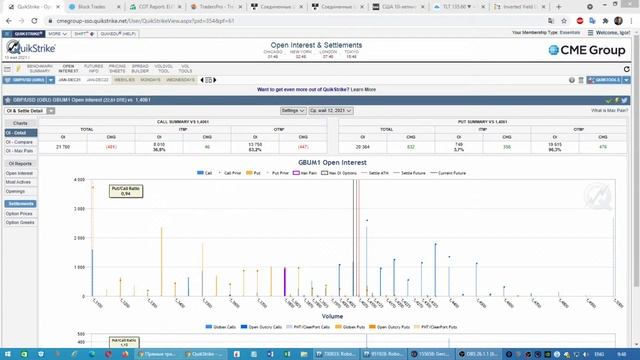This screenshot has height=360, width=640.
Task: Click the Essentials membership type link
Action: point(570,32)
